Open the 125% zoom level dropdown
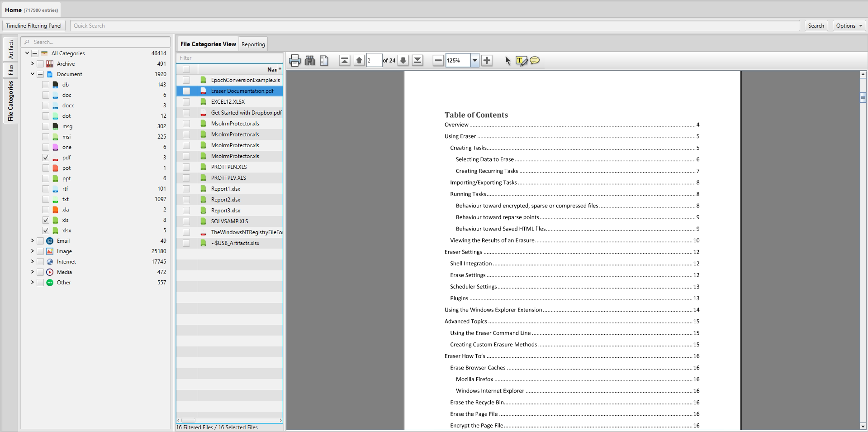The width and height of the screenshot is (868, 432). point(474,60)
